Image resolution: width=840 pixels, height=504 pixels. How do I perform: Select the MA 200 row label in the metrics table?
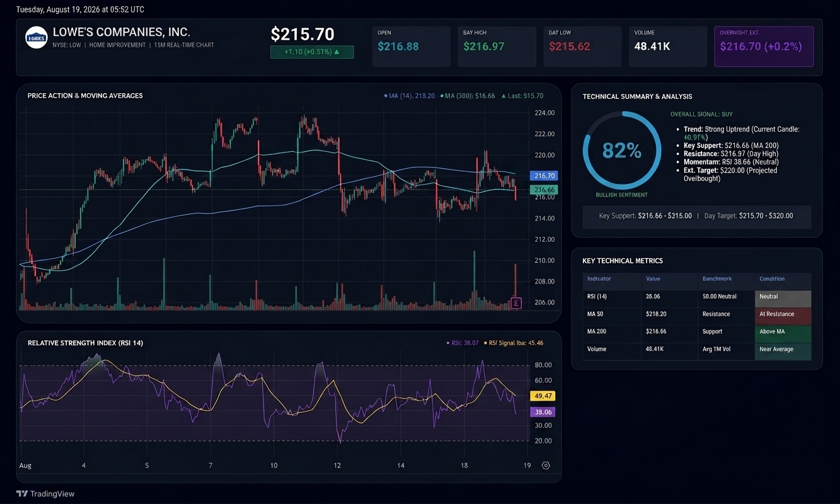(x=597, y=331)
